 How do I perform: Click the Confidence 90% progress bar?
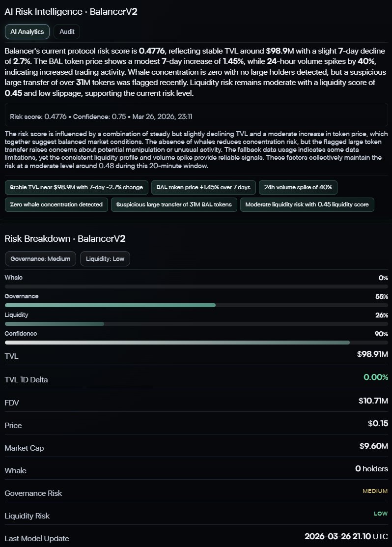coord(196,343)
